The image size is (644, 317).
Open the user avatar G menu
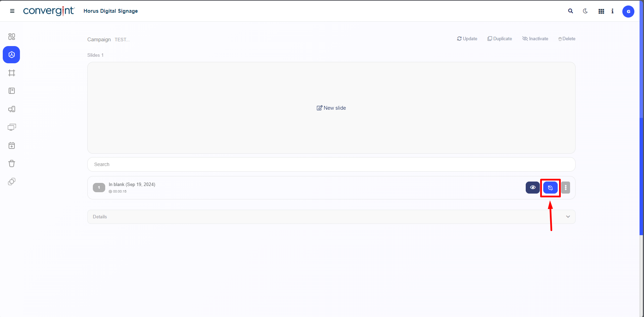click(x=628, y=11)
